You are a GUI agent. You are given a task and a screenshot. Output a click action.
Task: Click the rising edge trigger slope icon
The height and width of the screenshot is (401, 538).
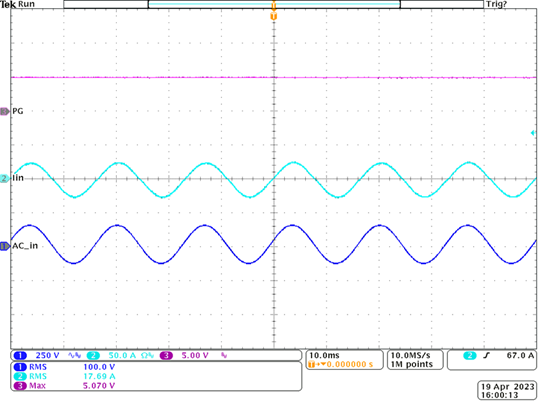click(x=486, y=356)
